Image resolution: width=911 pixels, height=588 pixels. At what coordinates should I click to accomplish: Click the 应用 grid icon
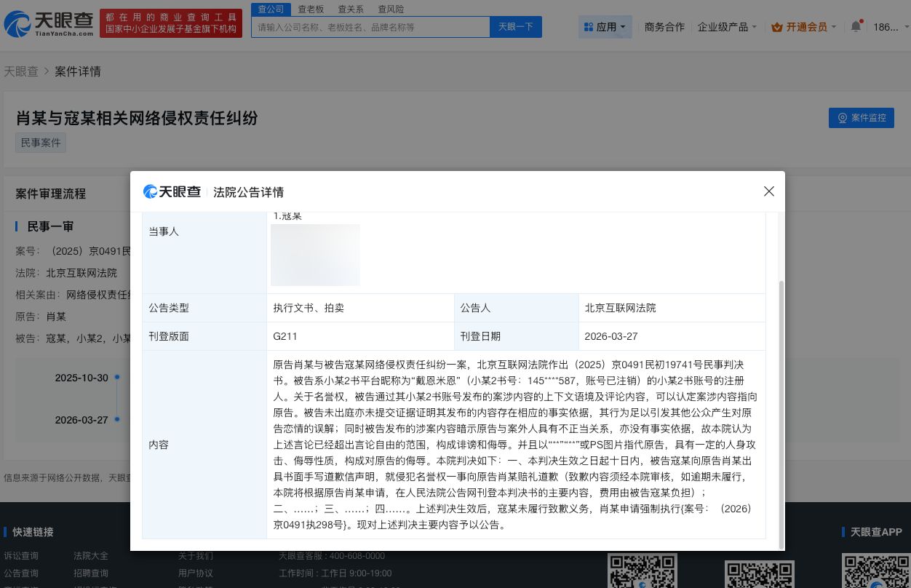click(x=589, y=26)
